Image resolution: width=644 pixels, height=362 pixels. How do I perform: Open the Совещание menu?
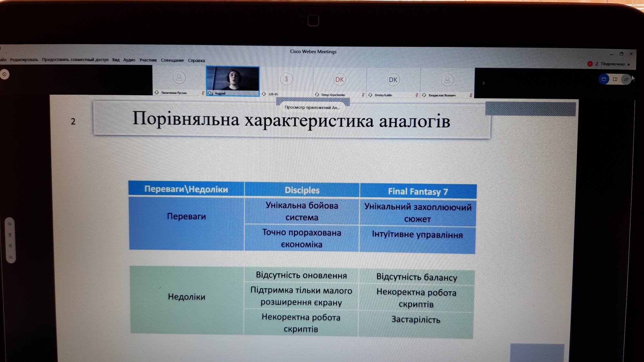point(172,60)
